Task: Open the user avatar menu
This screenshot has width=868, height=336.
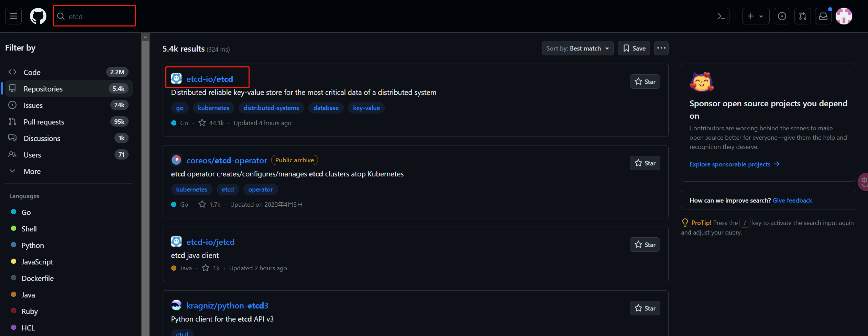Action: pos(844,16)
